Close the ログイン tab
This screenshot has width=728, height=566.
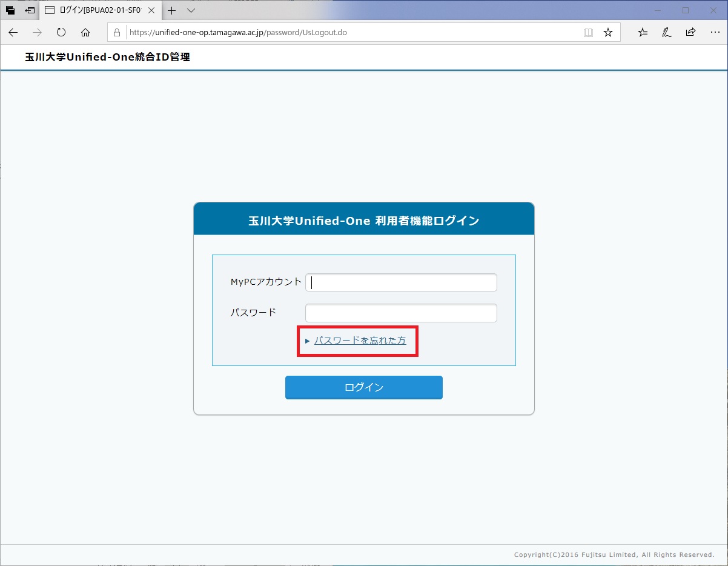click(x=151, y=10)
